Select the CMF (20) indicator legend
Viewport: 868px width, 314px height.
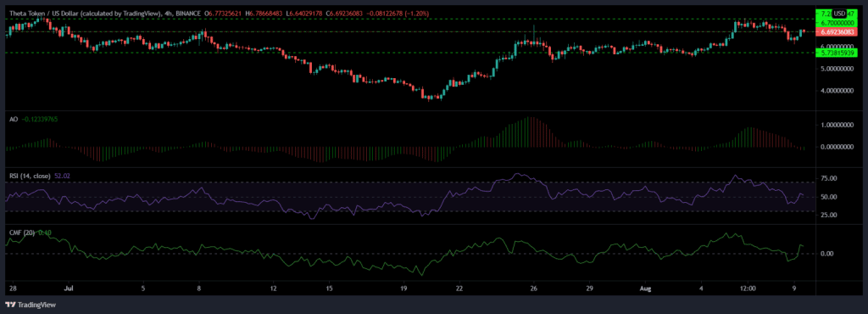22,233
